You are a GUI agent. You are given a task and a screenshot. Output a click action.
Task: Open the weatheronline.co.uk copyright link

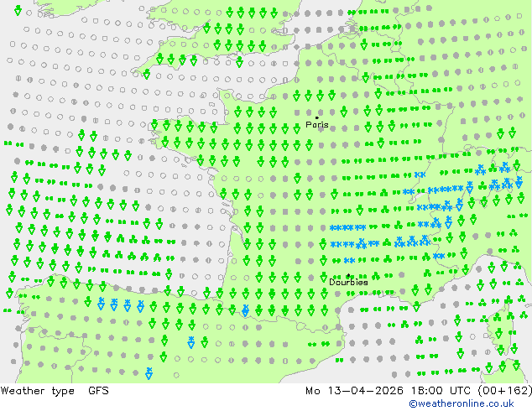click(x=461, y=403)
